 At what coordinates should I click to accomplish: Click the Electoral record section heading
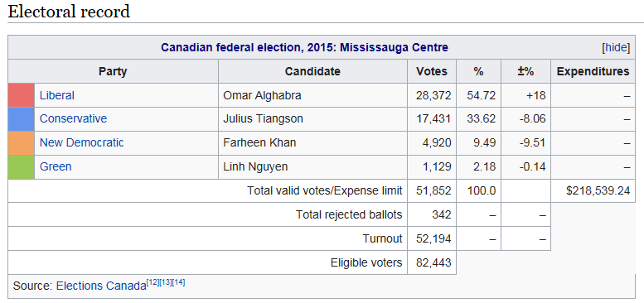tap(69, 11)
